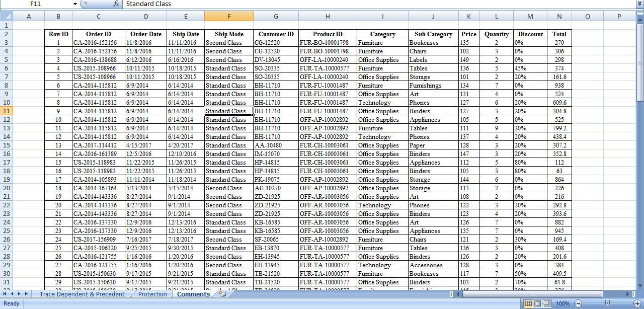This screenshot has height=309, width=644.
Task: Select column H header
Action: coord(328,16)
